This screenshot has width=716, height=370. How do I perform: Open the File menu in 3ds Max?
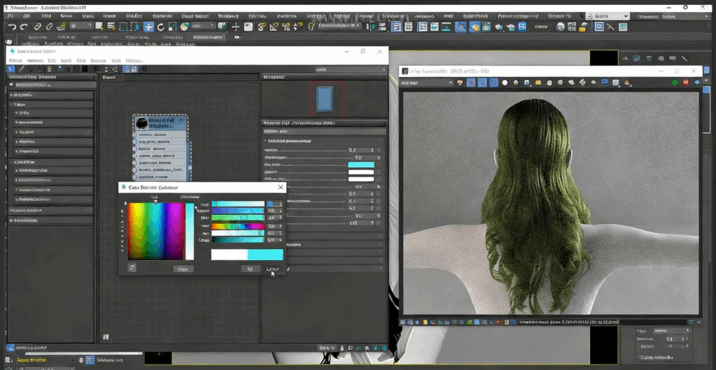pos(11,16)
